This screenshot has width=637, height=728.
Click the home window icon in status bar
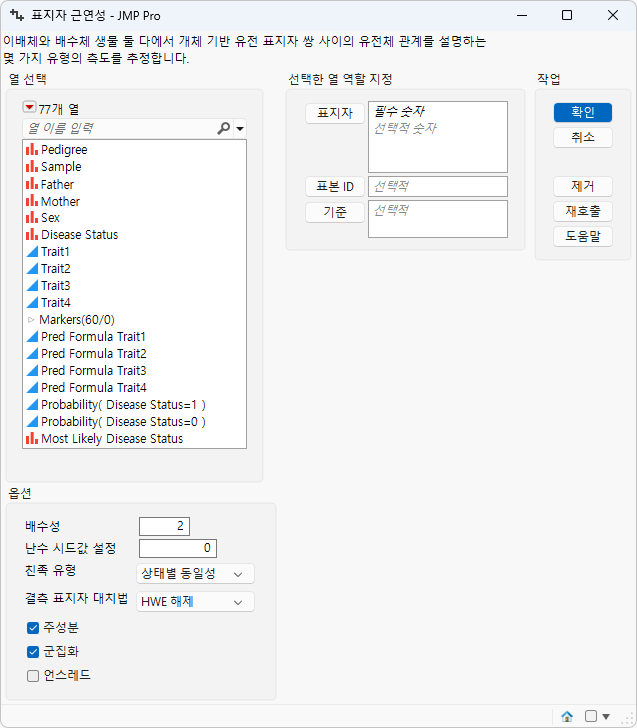point(567,716)
